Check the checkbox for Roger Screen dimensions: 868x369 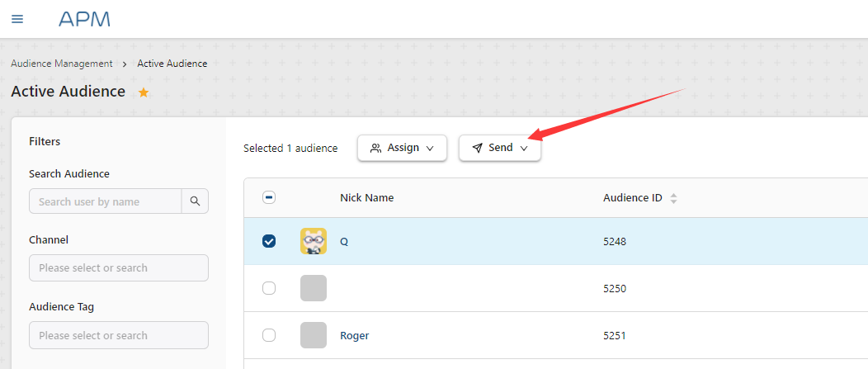tap(268, 335)
